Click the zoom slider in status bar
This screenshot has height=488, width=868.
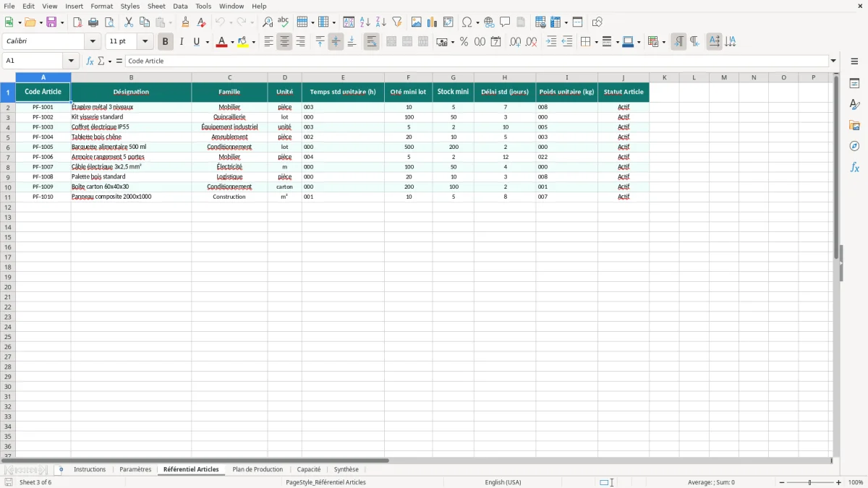[x=810, y=482]
